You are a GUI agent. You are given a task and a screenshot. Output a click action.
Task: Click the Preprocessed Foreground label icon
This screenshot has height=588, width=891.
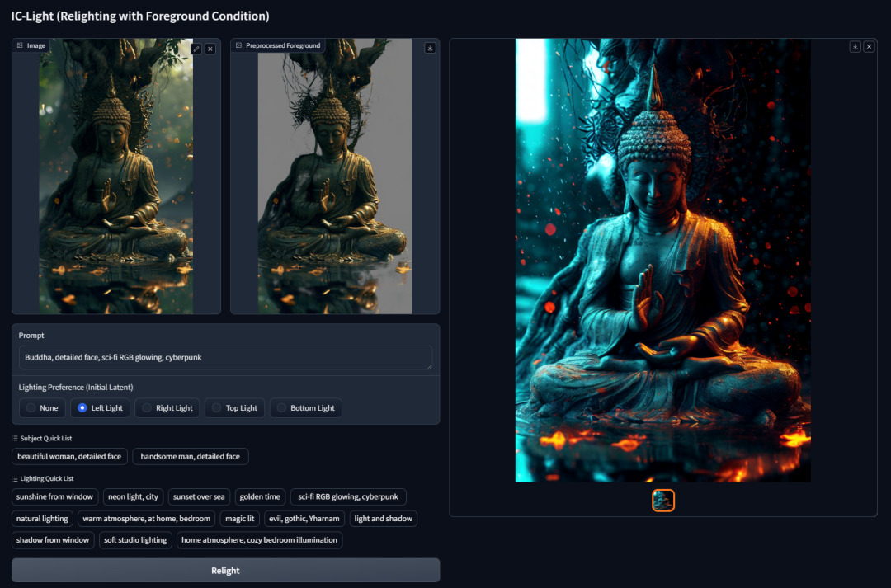click(238, 45)
